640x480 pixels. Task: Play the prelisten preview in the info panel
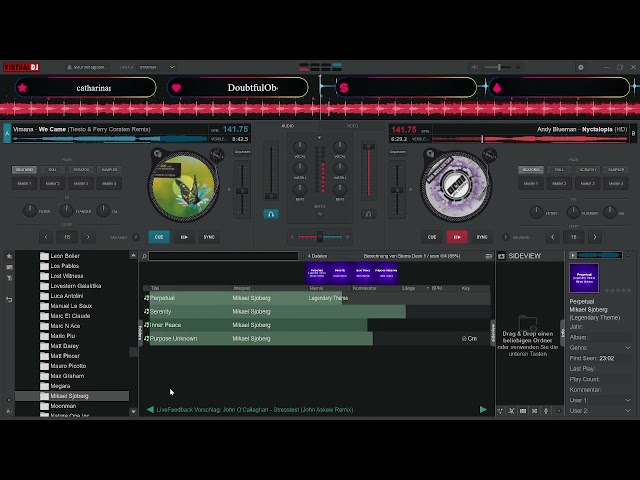(x=573, y=256)
